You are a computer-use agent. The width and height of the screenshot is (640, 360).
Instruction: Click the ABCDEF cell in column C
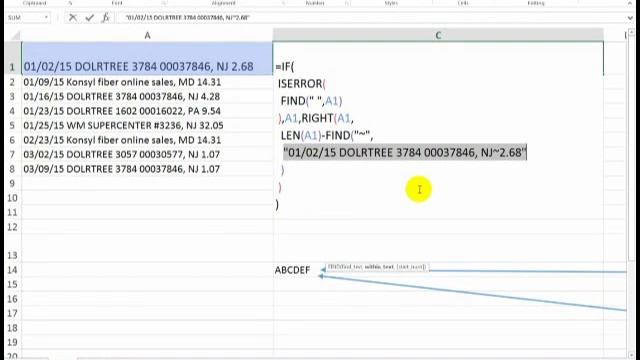(292, 270)
